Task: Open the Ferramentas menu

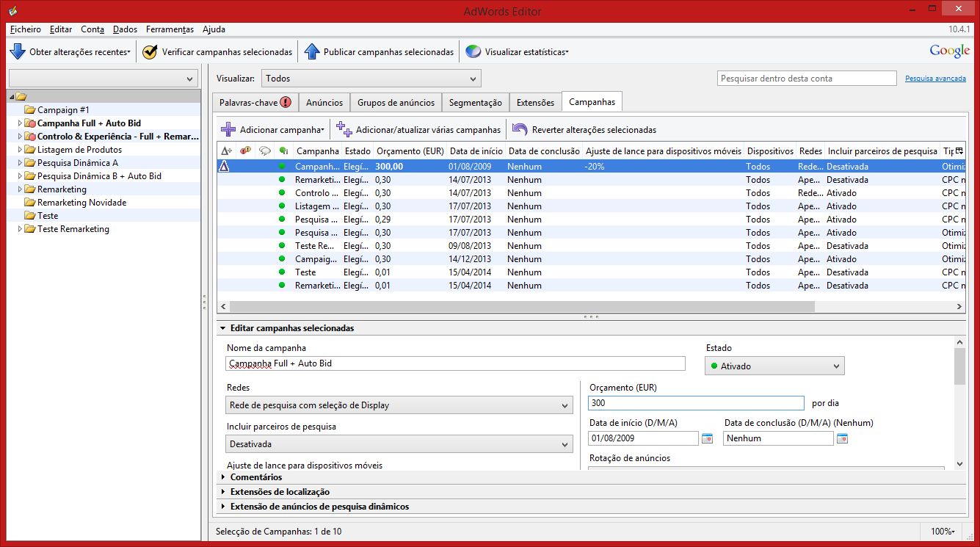Action: point(170,29)
